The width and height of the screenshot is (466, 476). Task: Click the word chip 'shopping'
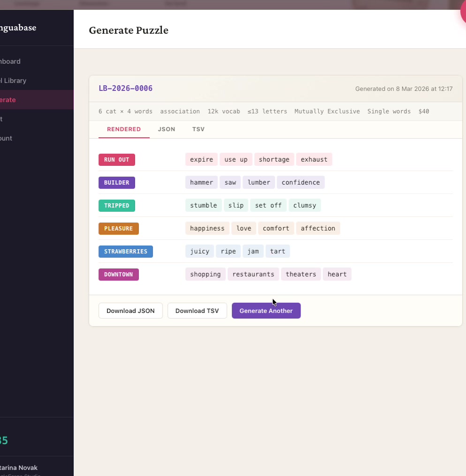[205, 274]
